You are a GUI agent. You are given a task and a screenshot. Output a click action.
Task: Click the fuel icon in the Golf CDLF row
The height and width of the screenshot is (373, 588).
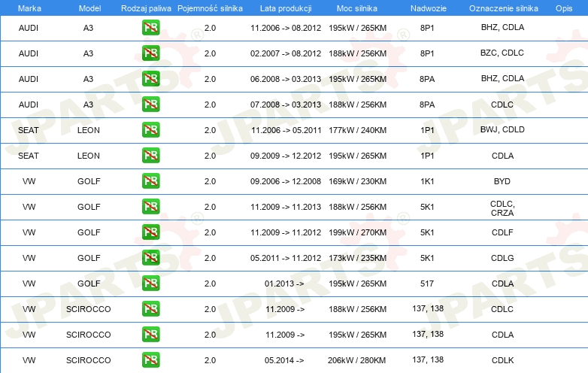[150, 232]
